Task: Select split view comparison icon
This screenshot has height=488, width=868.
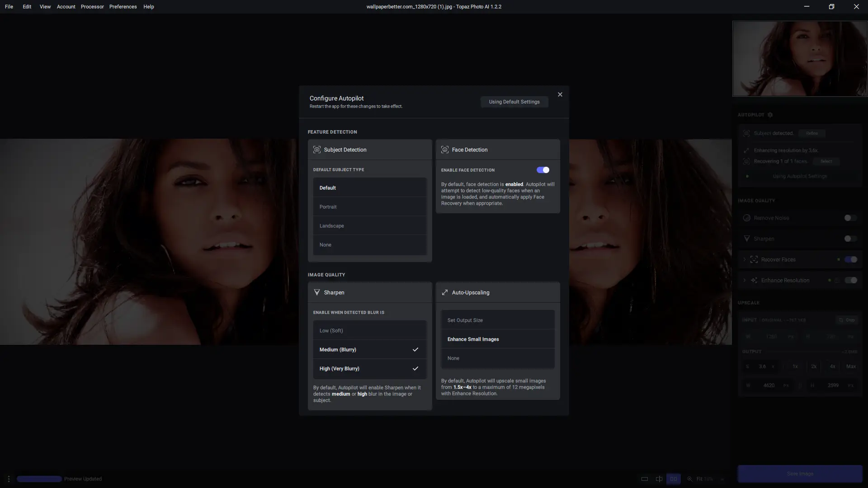Action: coord(659,479)
